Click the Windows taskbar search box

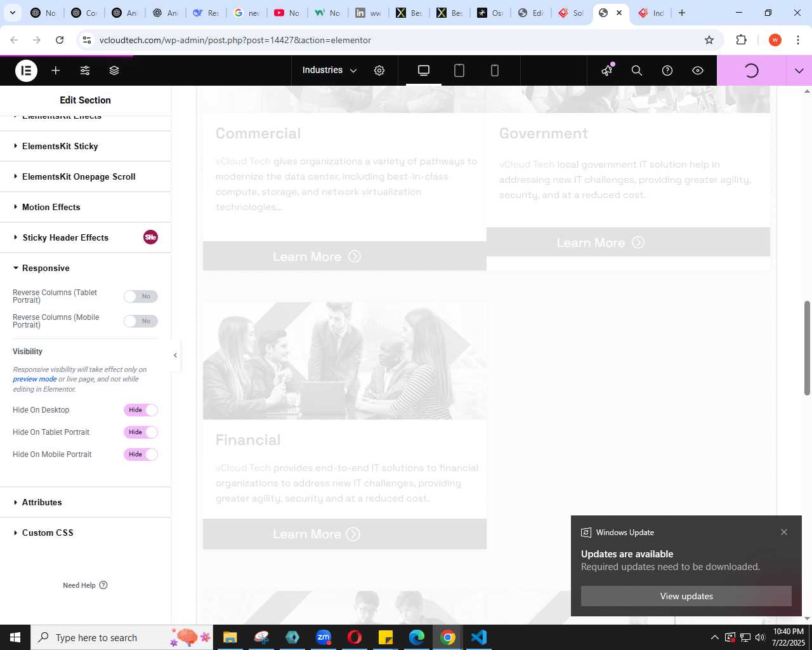point(123,637)
